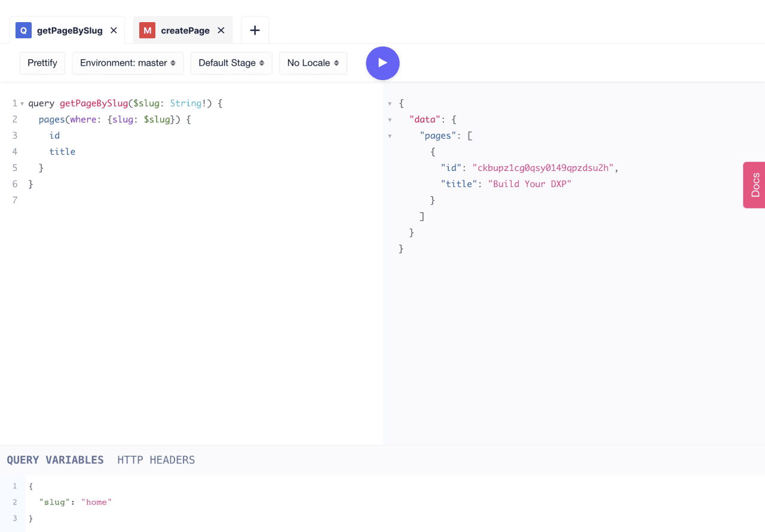This screenshot has height=532, width=765.
Task: Click the "home" slug value in variables
Action: [x=96, y=502]
